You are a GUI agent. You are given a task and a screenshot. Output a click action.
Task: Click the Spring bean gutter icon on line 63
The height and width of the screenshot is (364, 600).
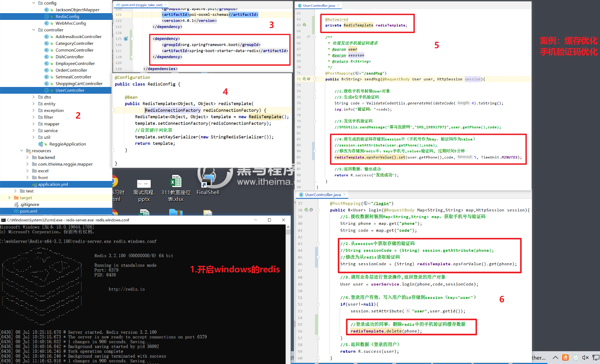tap(304, 25)
